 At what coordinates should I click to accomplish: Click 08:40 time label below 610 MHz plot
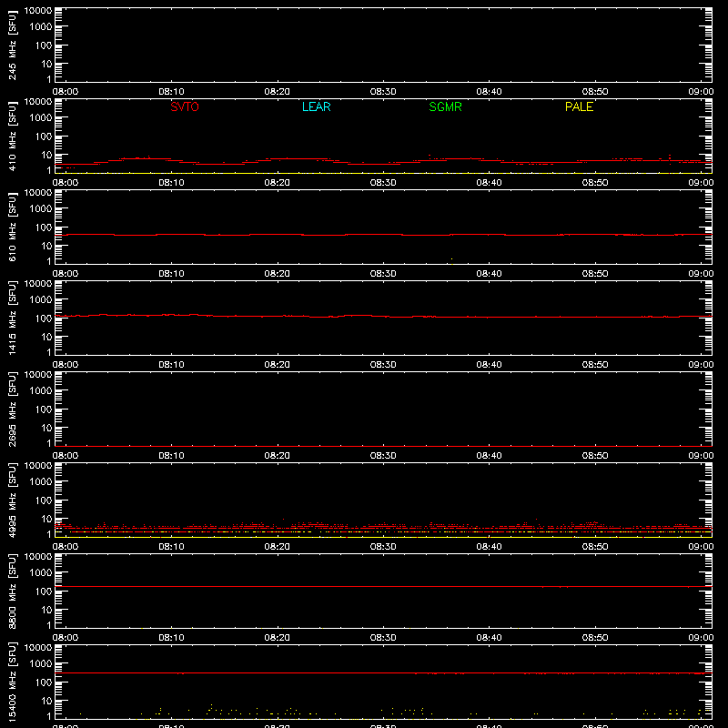tap(489, 274)
